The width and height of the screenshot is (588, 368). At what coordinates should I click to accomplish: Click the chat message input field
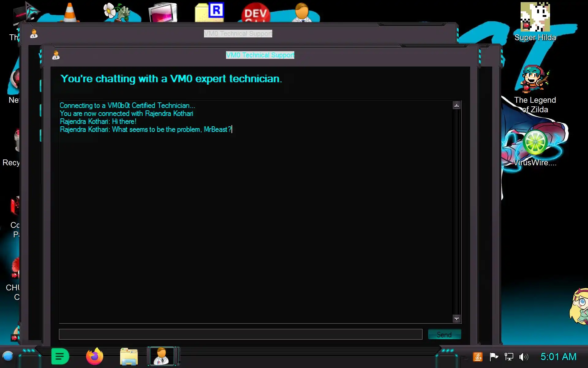tap(240, 334)
